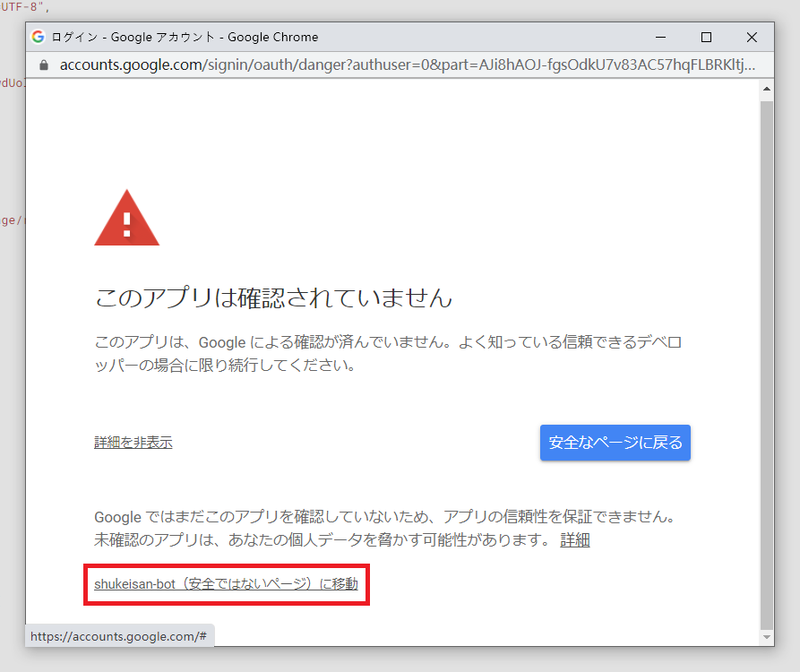Click the Google logo in title bar
Screen dimensions: 800x672
click(x=39, y=37)
